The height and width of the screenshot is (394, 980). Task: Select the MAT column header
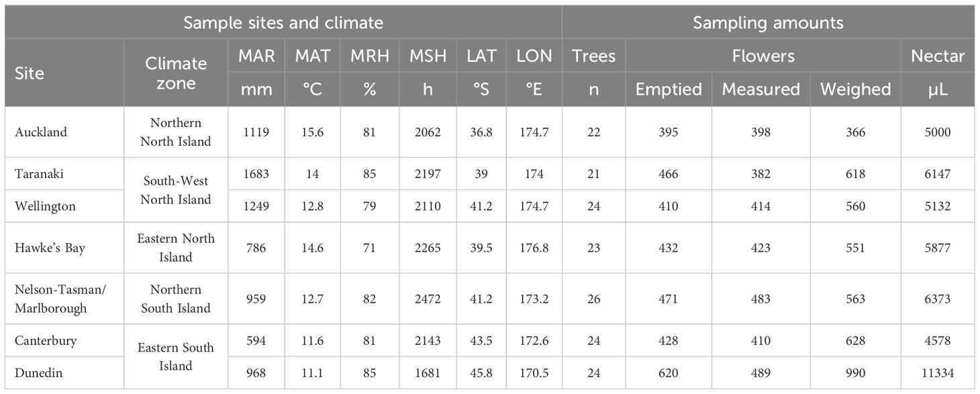coord(313,56)
